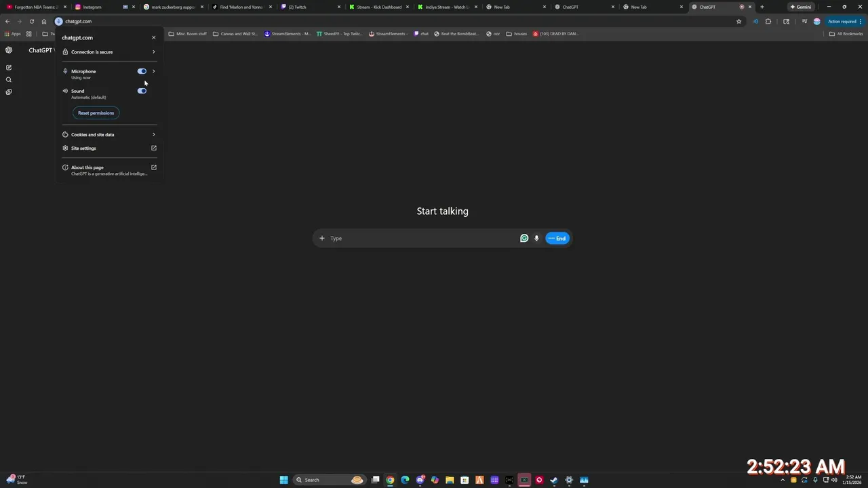Open Steam from taskbar

554,480
